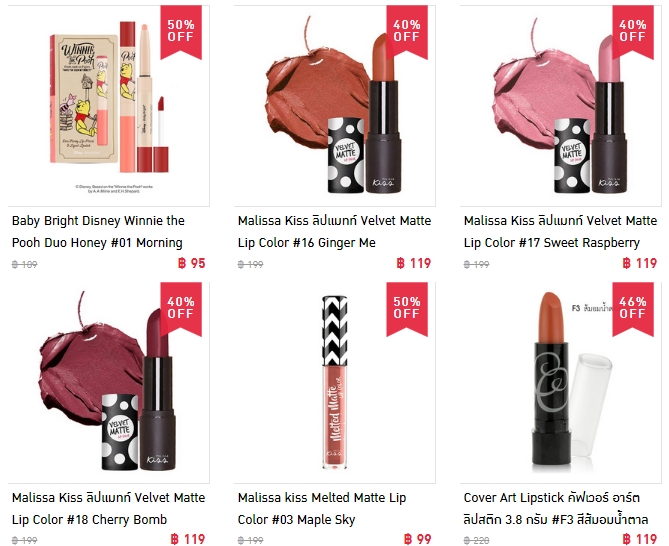Click the 50% OFF badge on Maple Sky
The height and width of the screenshot is (546, 669).
407,308
